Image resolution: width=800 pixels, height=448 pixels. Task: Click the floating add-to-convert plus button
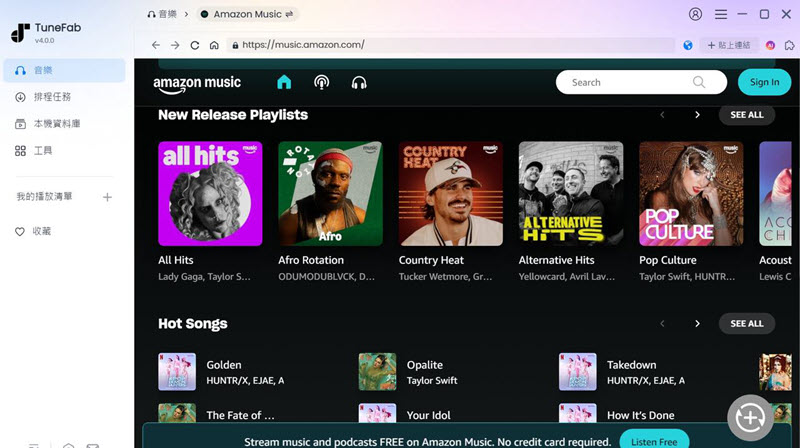coord(749,415)
